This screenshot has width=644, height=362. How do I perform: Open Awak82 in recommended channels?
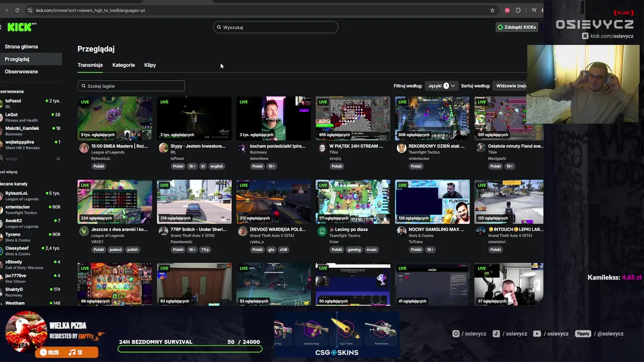[x=30, y=223]
